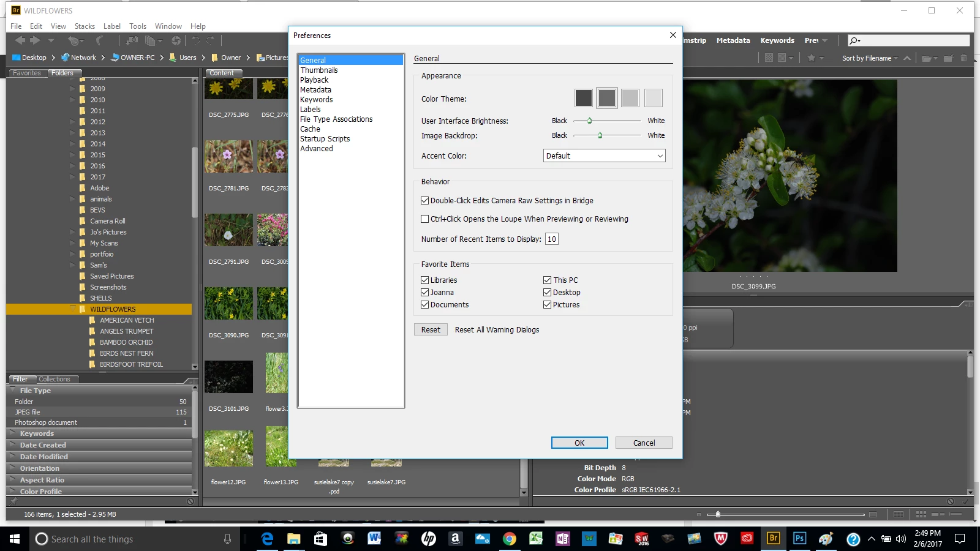Open the Stacks menu

(x=85, y=26)
